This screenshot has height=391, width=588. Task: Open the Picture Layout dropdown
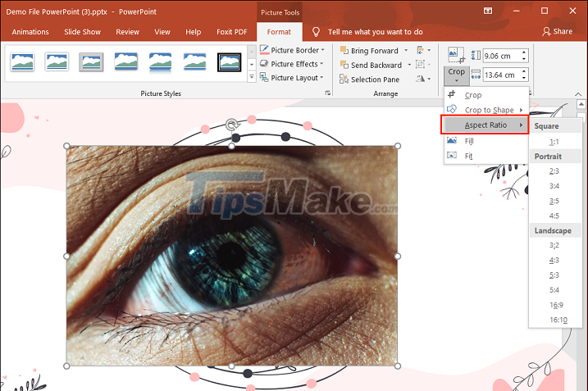[292, 78]
